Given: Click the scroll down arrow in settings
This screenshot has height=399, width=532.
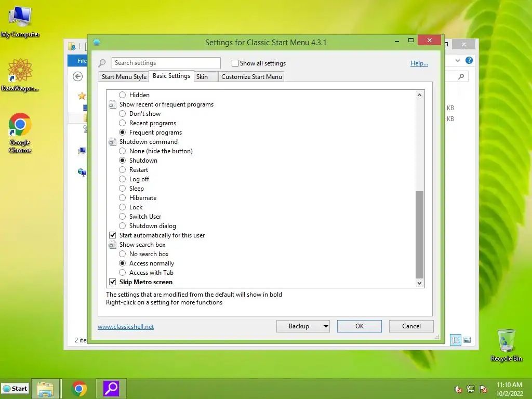Looking at the screenshot, I should (419, 283).
